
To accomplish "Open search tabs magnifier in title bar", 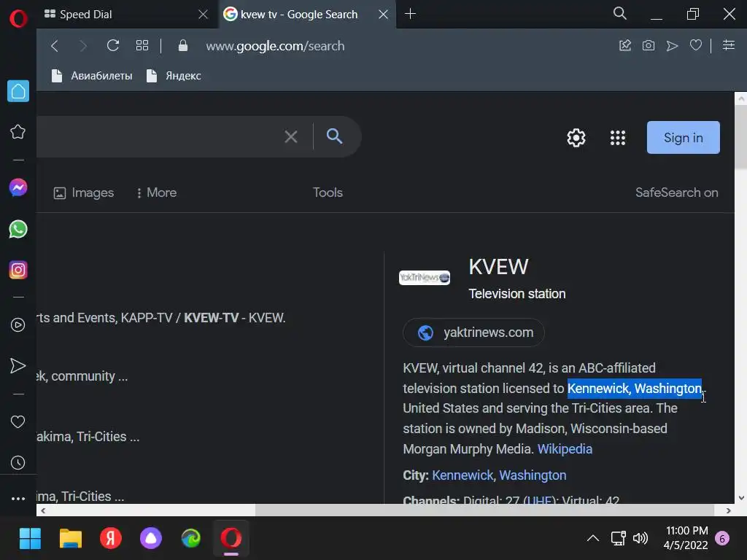I will pyautogui.click(x=620, y=13).
